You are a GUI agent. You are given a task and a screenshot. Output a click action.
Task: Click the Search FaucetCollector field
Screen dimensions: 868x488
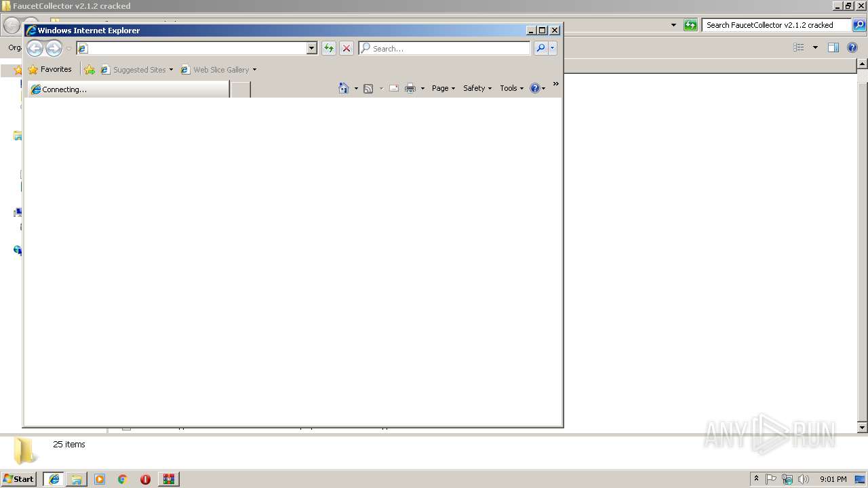tap(776, 25)
